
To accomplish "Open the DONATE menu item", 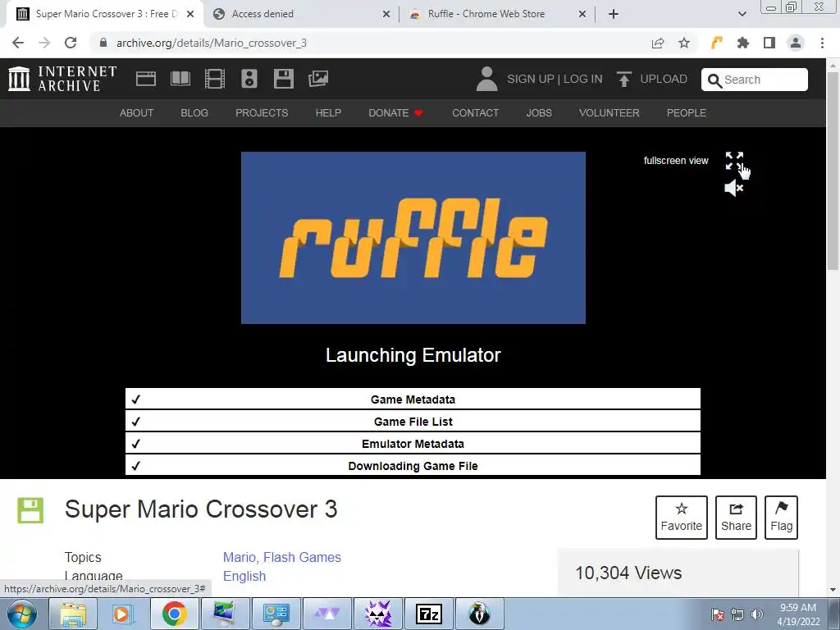I will (x=395, y=113).
